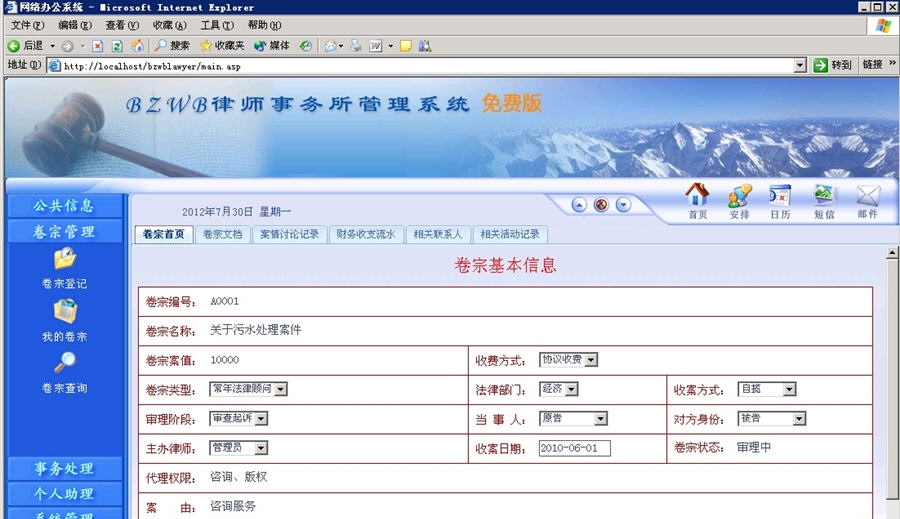
Task: Open the 帮助(H) menu
Action: [265, 25]
